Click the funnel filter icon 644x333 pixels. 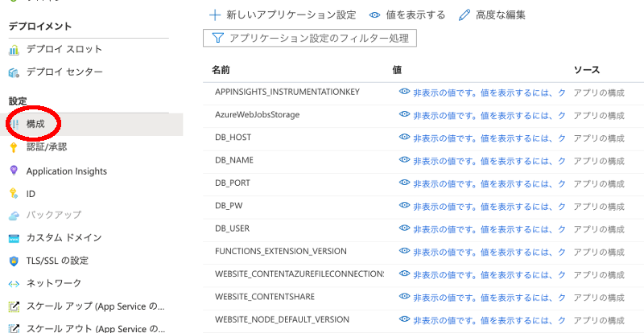pos(217,38)
